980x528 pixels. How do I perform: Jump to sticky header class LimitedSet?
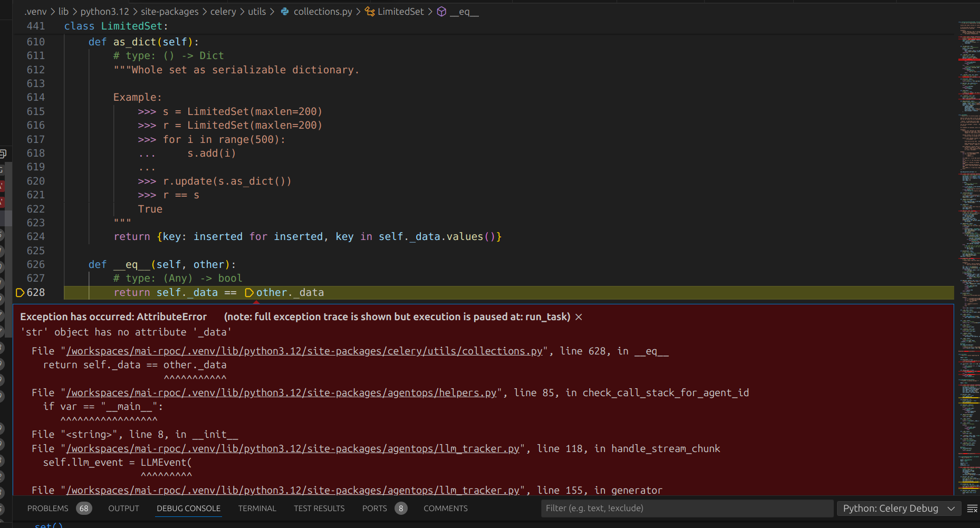click(x=116, y=26)
